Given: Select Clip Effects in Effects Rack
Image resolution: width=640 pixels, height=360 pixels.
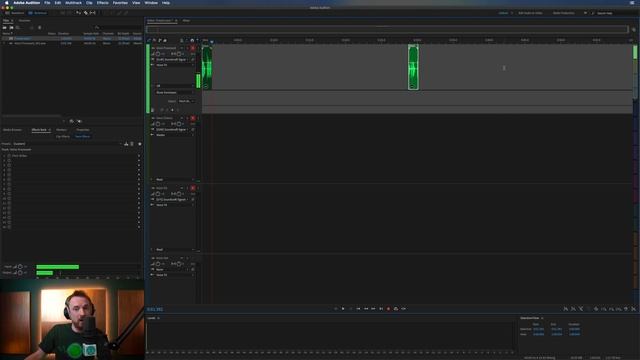Looking at the screenshot, I should coord(63,136).
